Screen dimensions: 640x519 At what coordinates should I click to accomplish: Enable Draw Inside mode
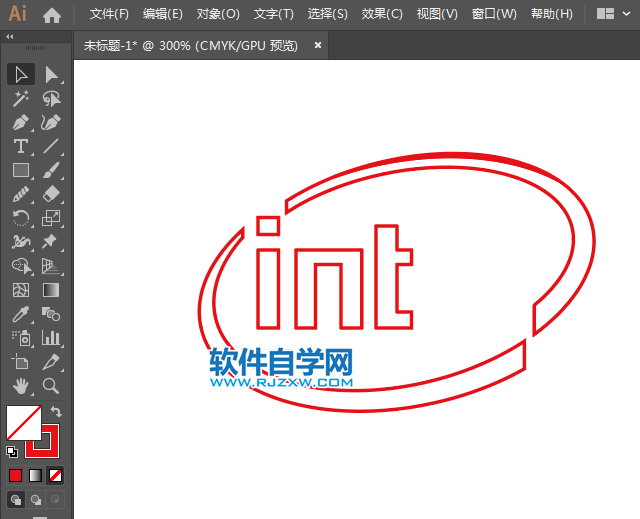[55, 500]
